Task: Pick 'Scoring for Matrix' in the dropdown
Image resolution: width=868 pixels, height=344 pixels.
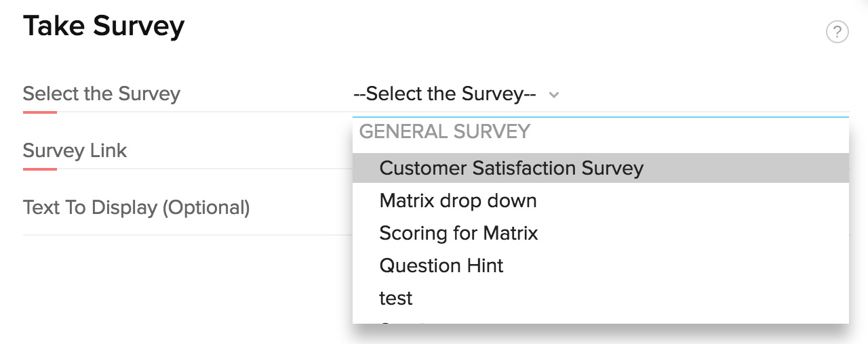Action: pyautogui.click(x=458, y=233)
